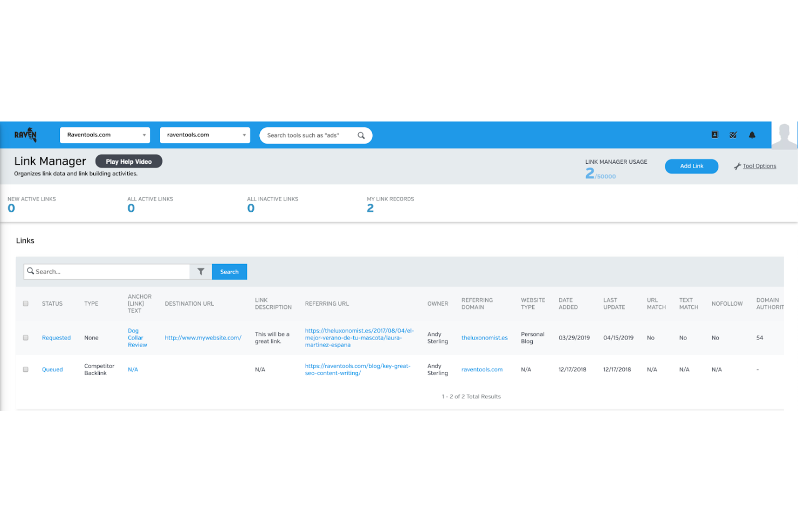Open the tasks checkmark icon in header

coord(733,135)
